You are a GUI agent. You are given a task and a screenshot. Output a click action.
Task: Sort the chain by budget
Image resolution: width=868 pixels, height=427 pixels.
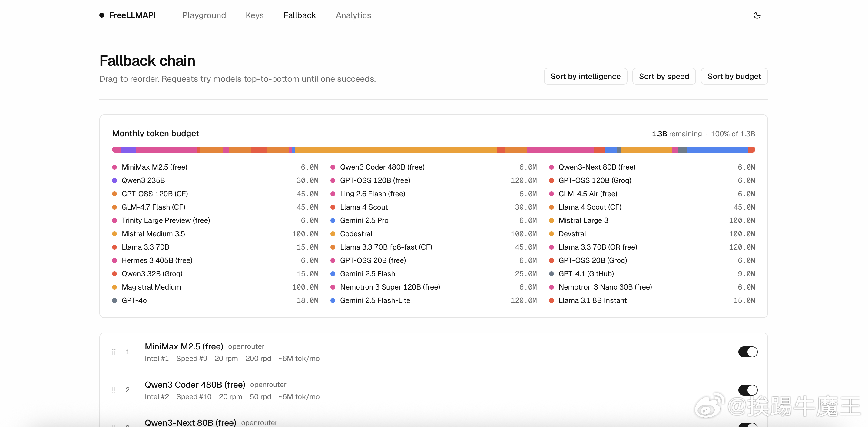point(734,77)
